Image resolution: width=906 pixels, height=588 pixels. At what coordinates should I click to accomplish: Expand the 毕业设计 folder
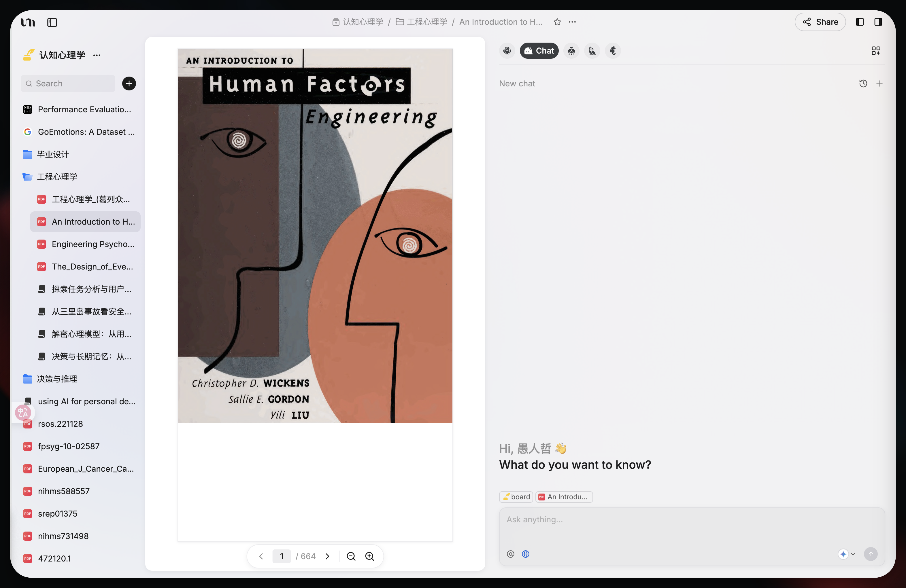pos(80,154)
